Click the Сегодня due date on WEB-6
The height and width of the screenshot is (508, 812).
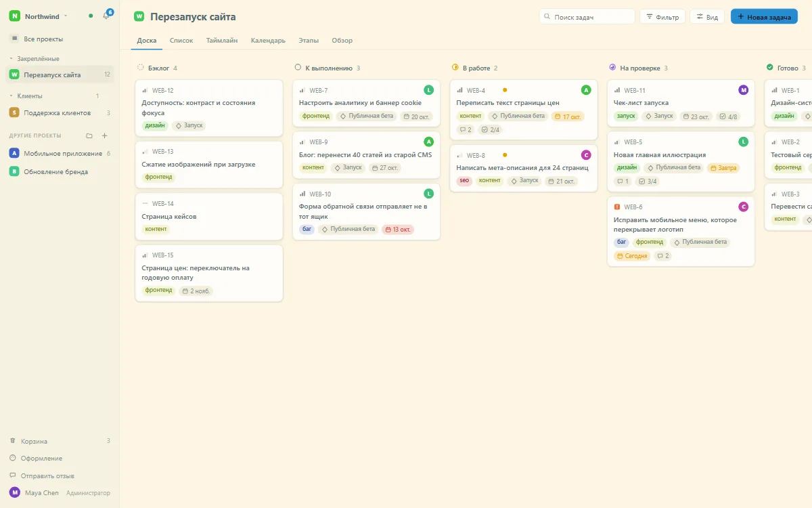pos(632,256)
